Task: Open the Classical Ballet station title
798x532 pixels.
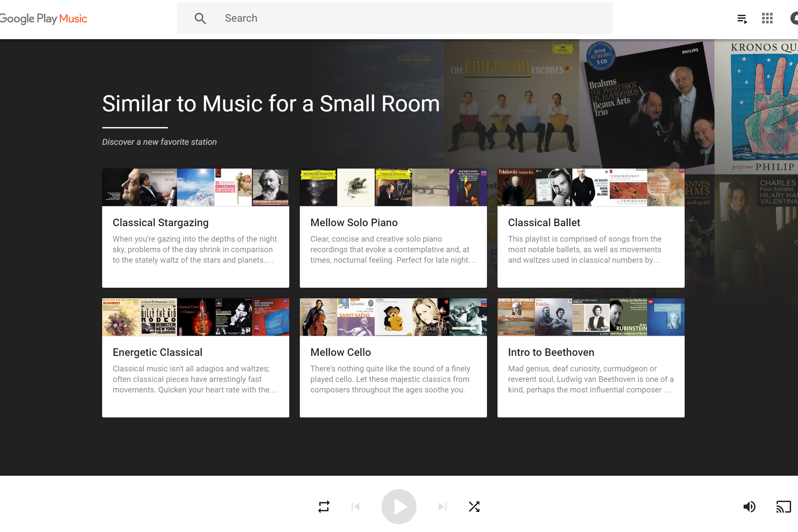Action: pos(544,223)
